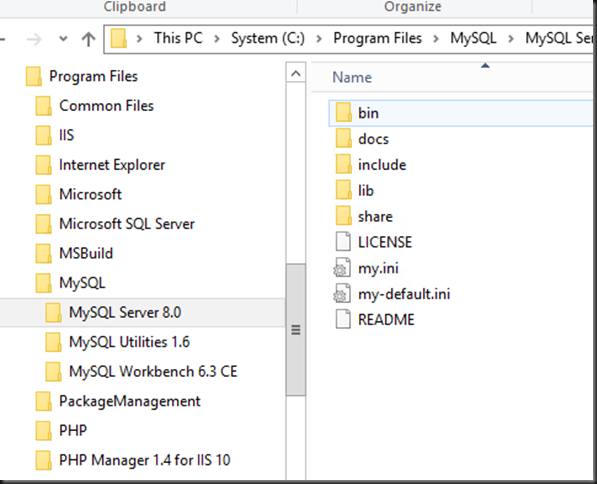597x484 pixels.
Task: Select the my-default.ini file icon
Action: tap(342, 294)
